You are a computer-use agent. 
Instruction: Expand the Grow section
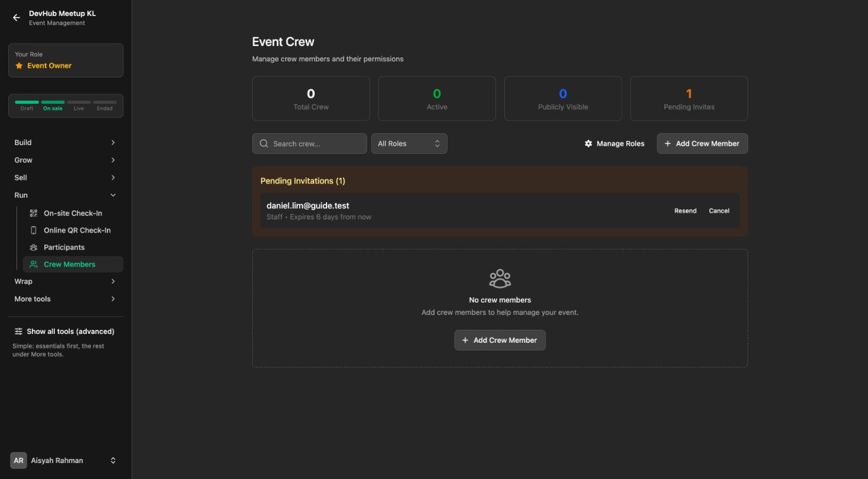(x=66, y=160)
